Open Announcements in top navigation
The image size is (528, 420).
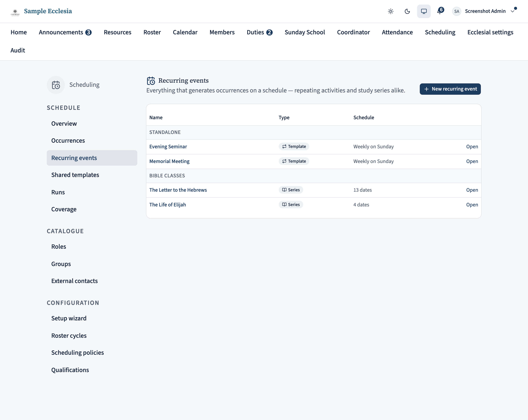pos(65,32)
